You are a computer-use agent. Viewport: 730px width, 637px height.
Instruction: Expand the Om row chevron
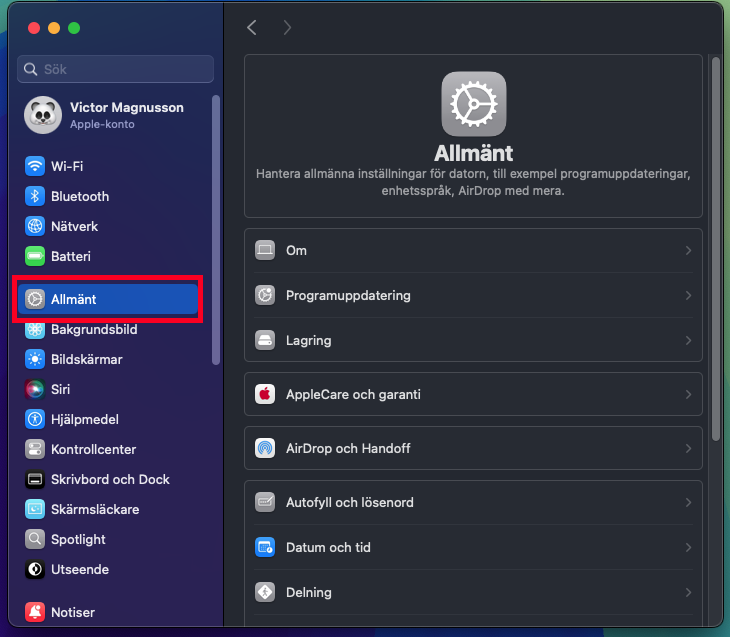point(688,251)
